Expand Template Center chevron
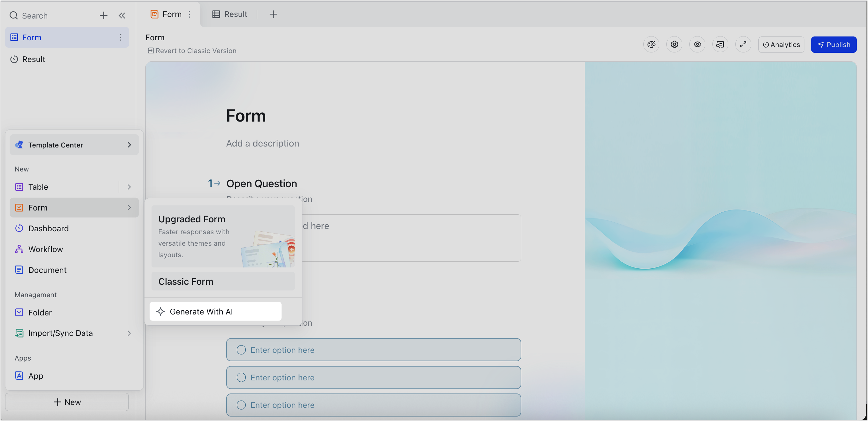 pos(129,145)
